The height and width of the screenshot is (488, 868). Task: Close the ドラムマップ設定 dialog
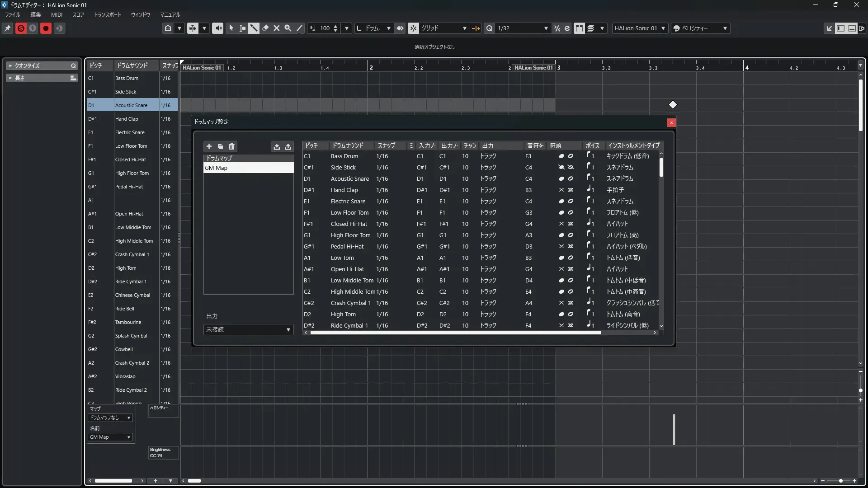pos(671,122)
